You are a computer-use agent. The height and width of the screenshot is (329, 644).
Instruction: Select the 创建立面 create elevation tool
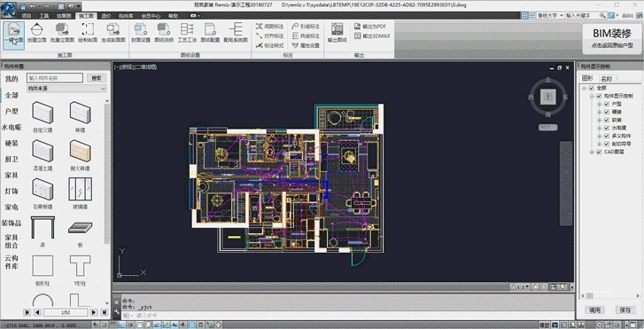tap(36, 33)
